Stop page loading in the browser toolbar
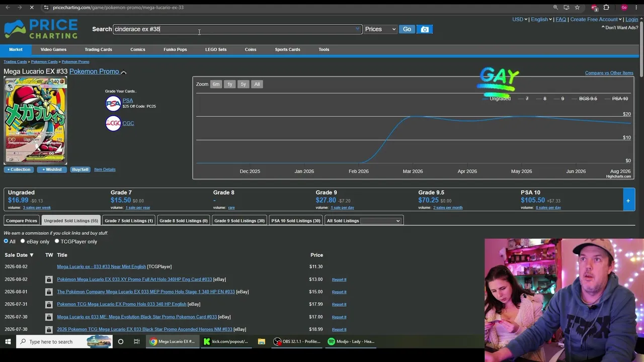644x362 pixels. (31, 8)
